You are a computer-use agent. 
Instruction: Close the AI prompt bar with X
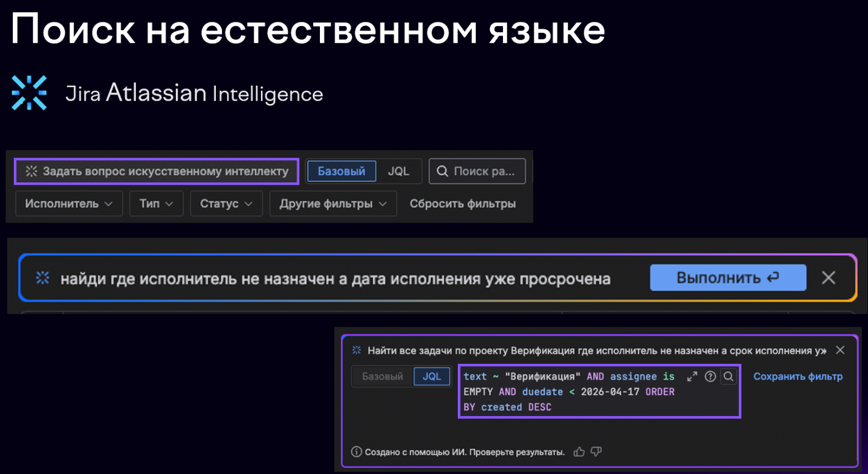pos(828,278)
